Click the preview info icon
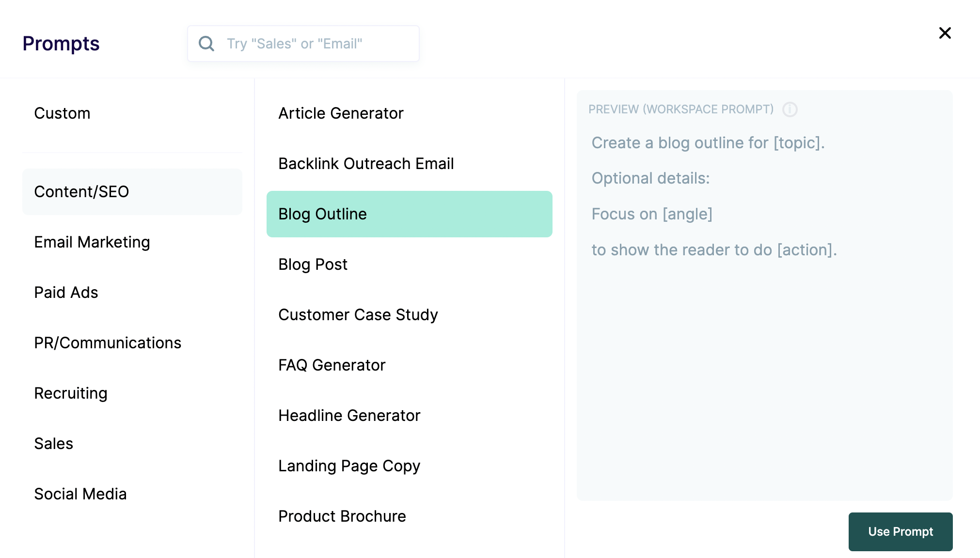Screen dimensions: 980x558 [x=790, y=109]
